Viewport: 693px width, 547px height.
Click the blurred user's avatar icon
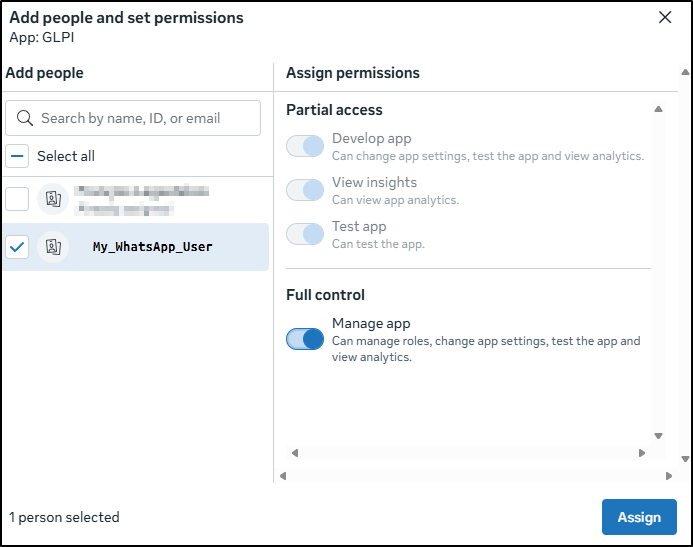(x=52, y=199)
